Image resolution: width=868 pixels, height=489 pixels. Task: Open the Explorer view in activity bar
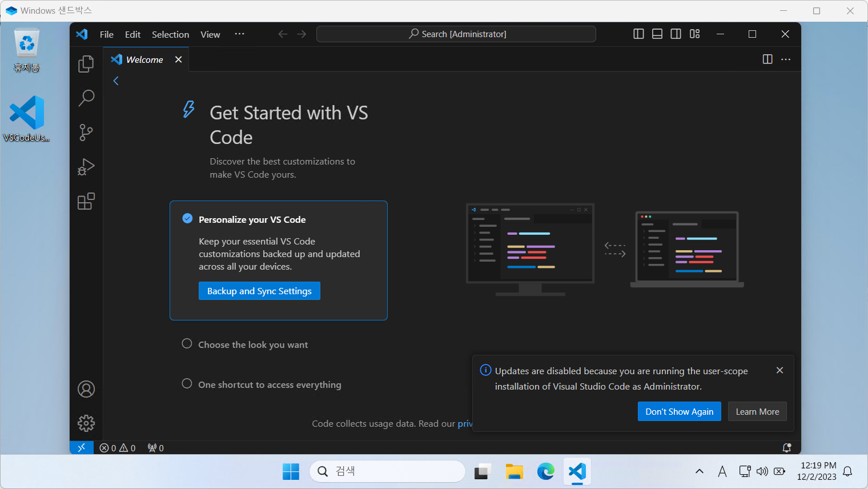tap(86, 64)
